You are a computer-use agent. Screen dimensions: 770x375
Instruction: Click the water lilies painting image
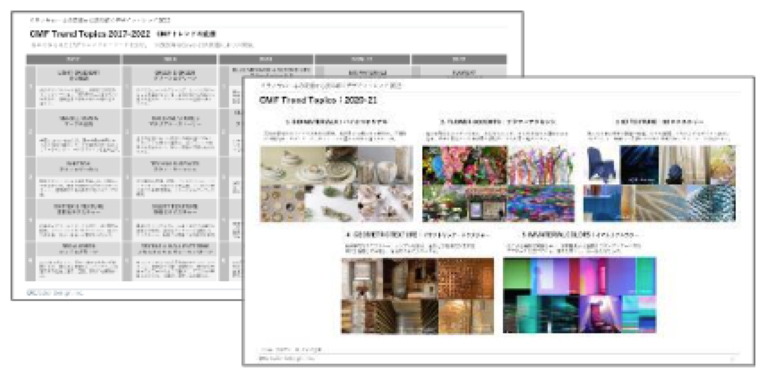(x=541, y=204)
